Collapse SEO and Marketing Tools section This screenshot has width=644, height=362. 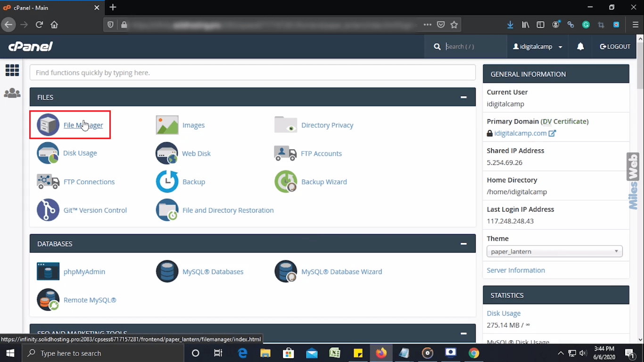[x=464, y=333]
